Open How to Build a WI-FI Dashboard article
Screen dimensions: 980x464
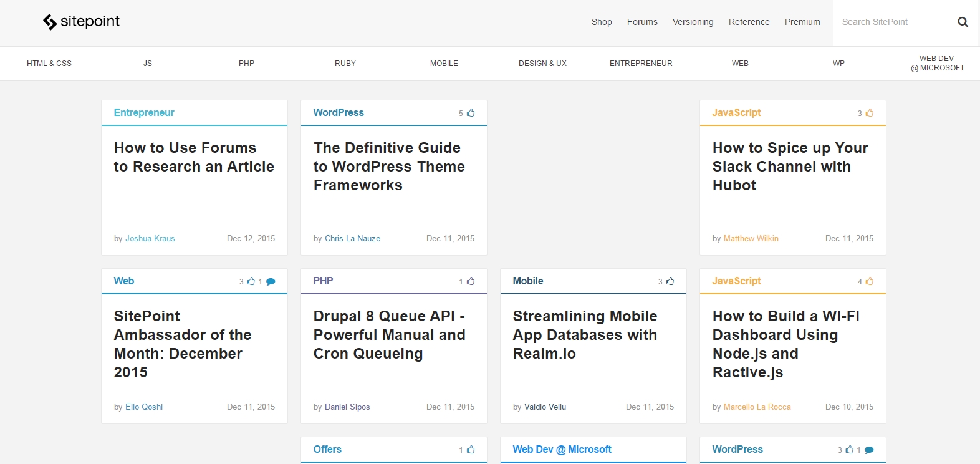(x=786, y=344)
